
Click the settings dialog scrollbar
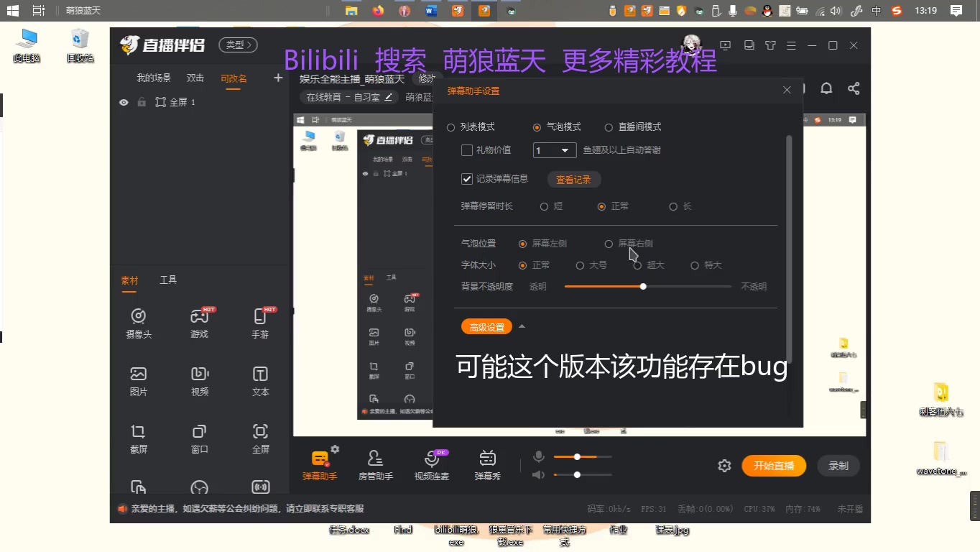(789, 248)
